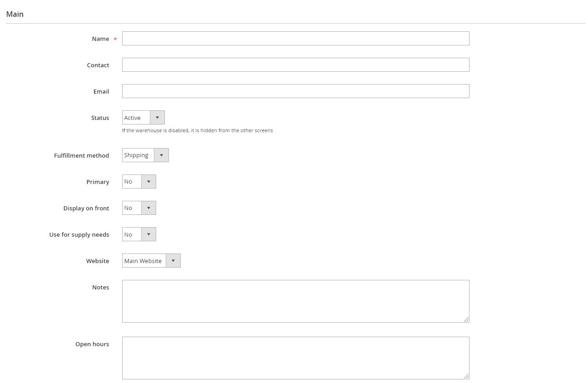588x383 pixels.
Task: Click into the Name text field
Action: click(x=295, y=39)
